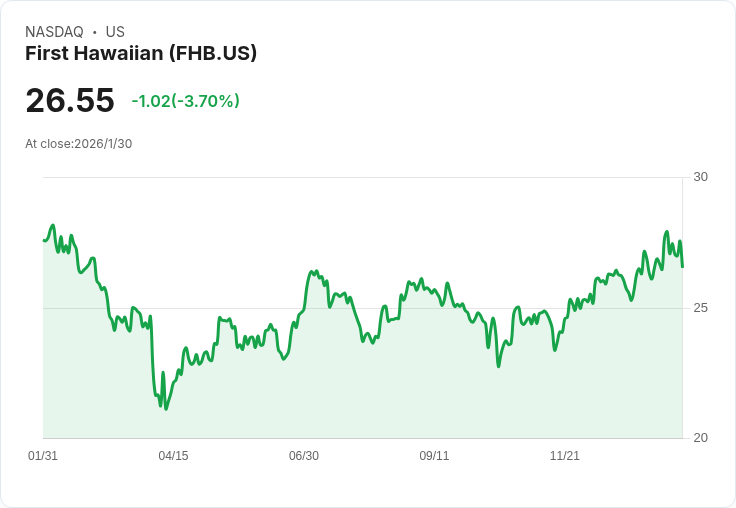Click the -1.02(-3.70%) change value
This screenshot has height=508, width=736.
click(x=185, y=101)
